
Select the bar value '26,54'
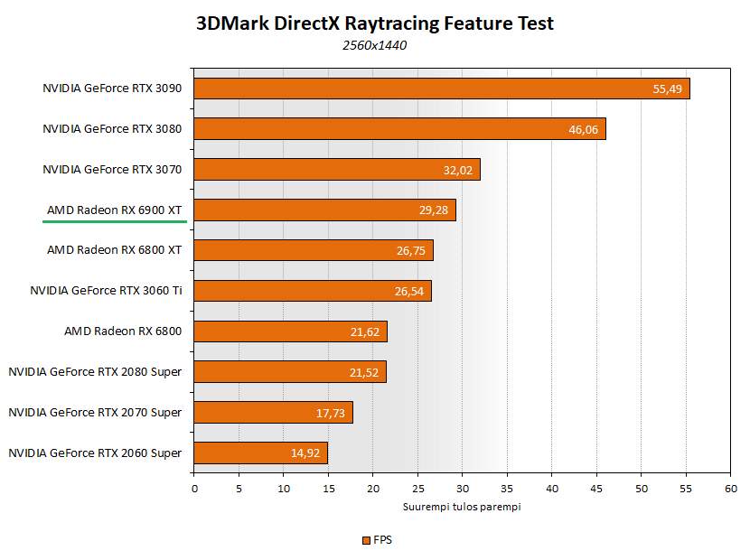409,292
